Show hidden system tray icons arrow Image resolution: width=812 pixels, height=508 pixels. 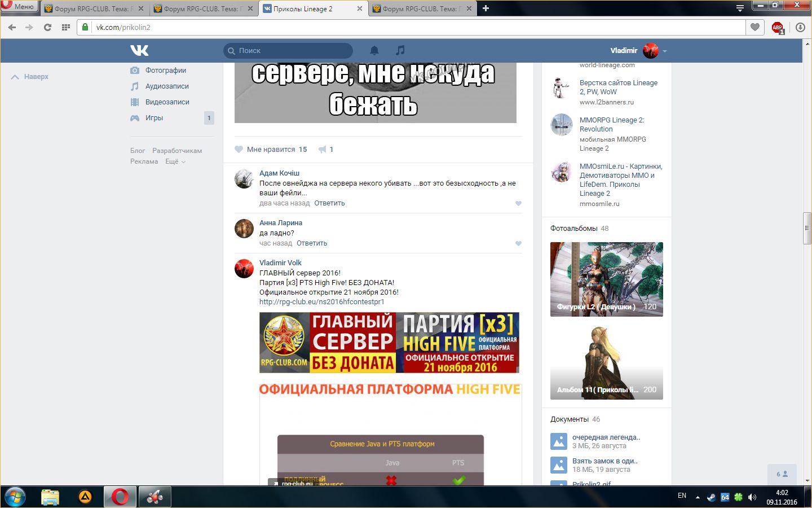point(698,497)
